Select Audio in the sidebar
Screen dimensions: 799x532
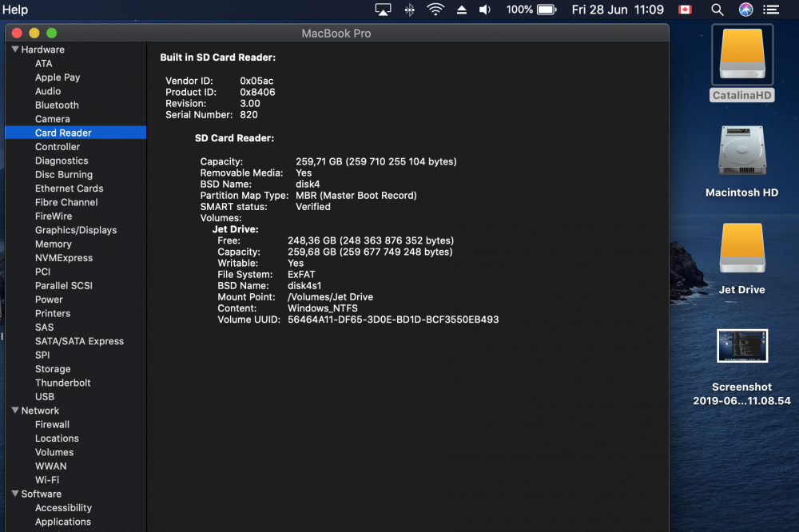(x=48, y=91)
